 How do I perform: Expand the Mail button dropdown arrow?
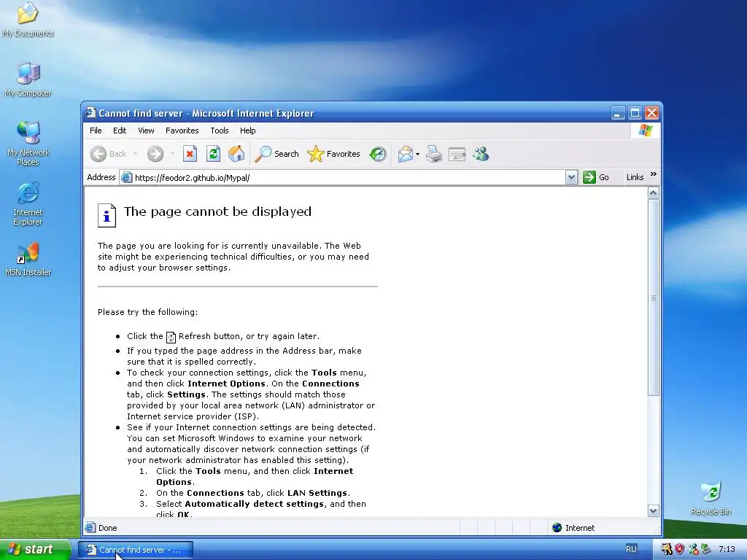point(418,154)
